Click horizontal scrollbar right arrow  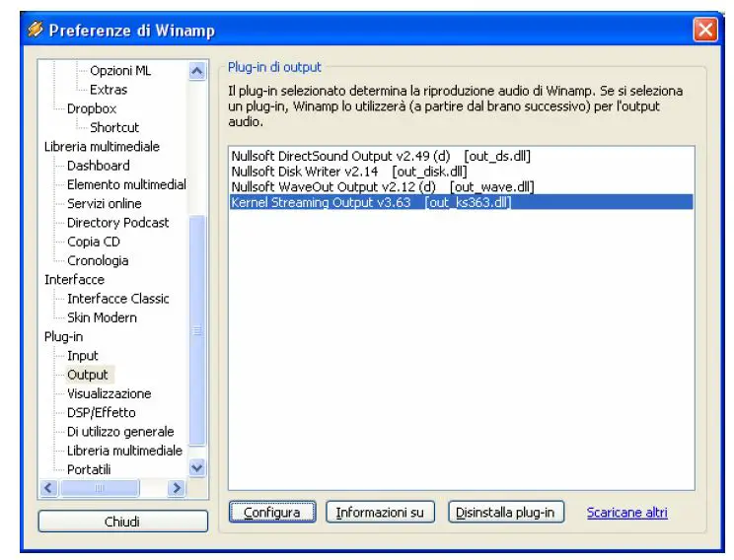[177, 488]
